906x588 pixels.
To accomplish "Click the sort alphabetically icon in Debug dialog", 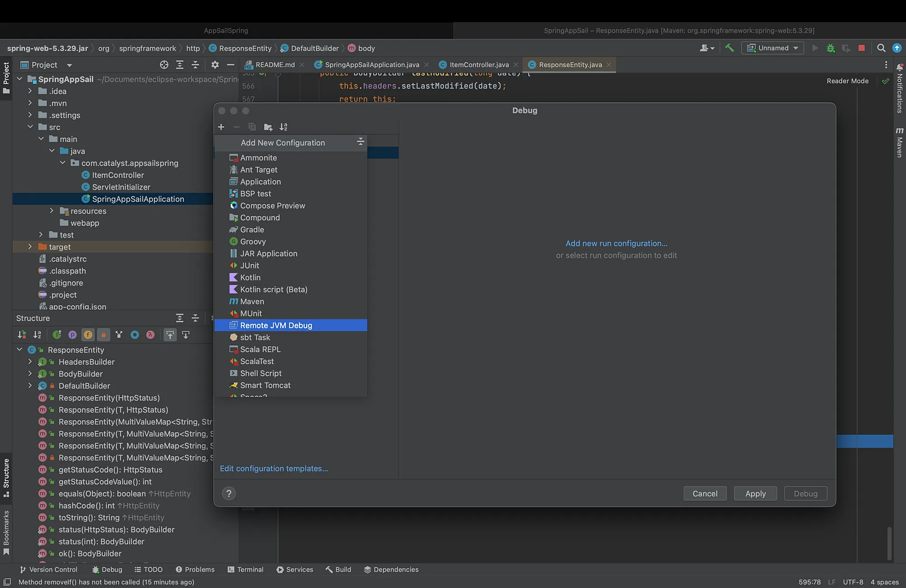I will (284, 127).
